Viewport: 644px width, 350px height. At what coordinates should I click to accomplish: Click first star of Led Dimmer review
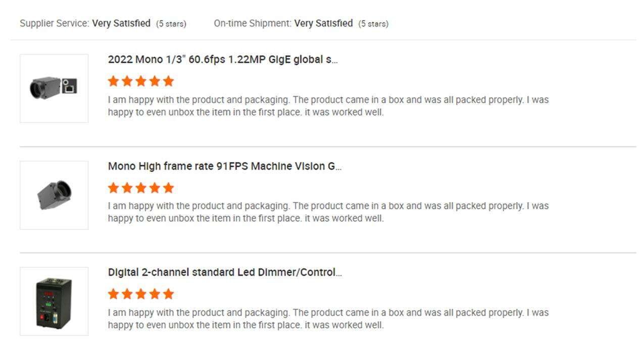click(113, 294)
